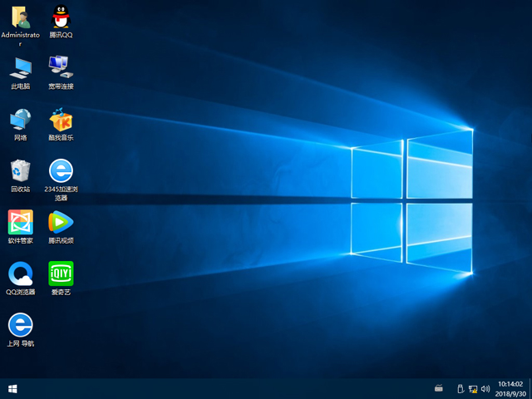Open the Windows Start menu
Screen dimensions: 532x399
12,388
